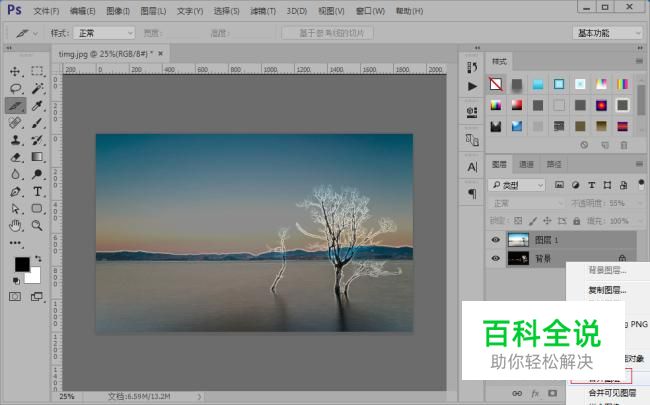This screenshot has width=650, height=405.
Task: Open the 滤镜(T) menu
Action: (x=263, y=11)
